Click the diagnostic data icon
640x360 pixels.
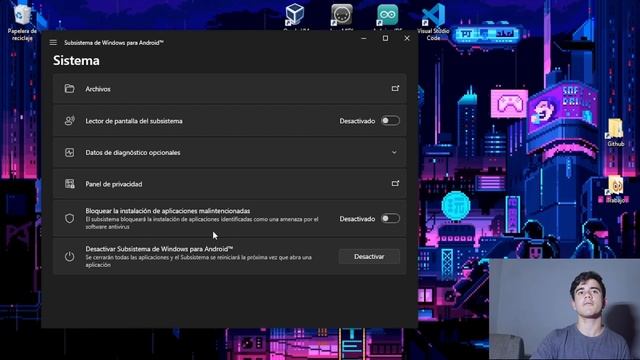coord(69,152)
